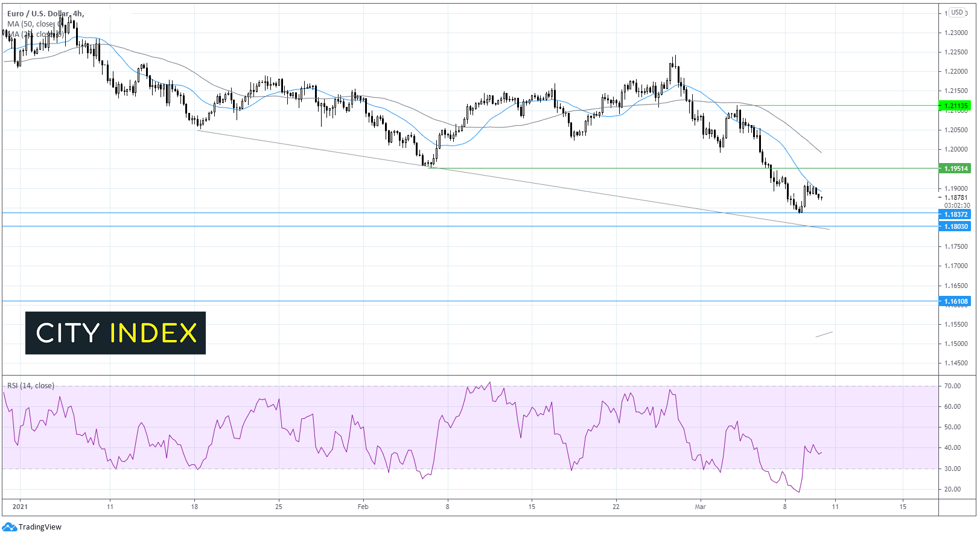Click the current price 1.18781 on axis
The height and width of the screenshot is (538, 980).
point(956,197)
